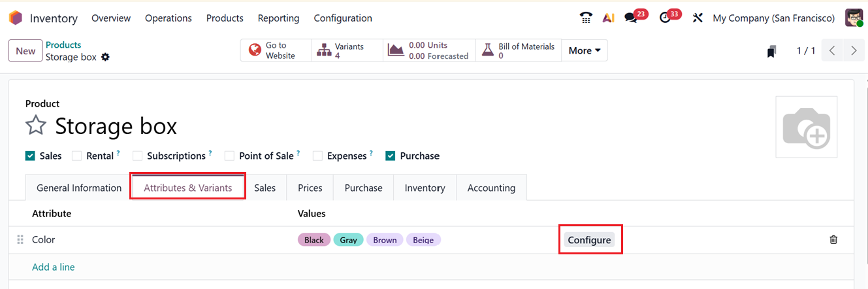This screenshot has height=289, width=868.
Task: Click the wrench tools icon
Action: pyautogui.click(x=698, y=18)
